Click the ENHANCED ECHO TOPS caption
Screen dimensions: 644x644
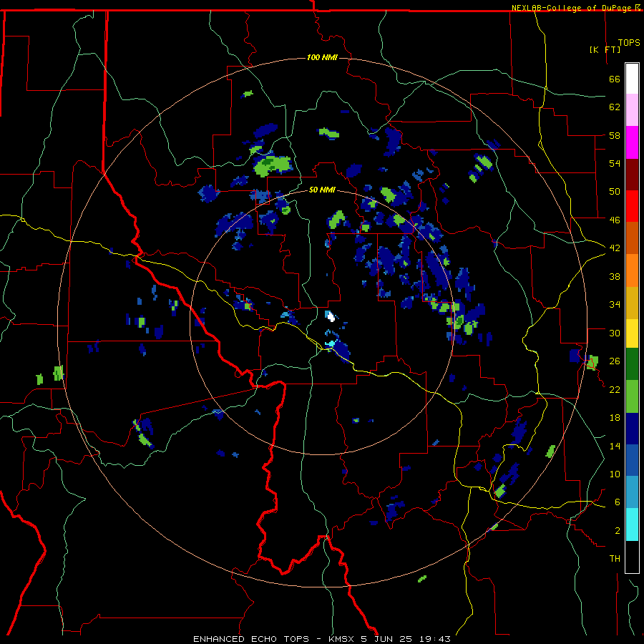coord(250,639)
